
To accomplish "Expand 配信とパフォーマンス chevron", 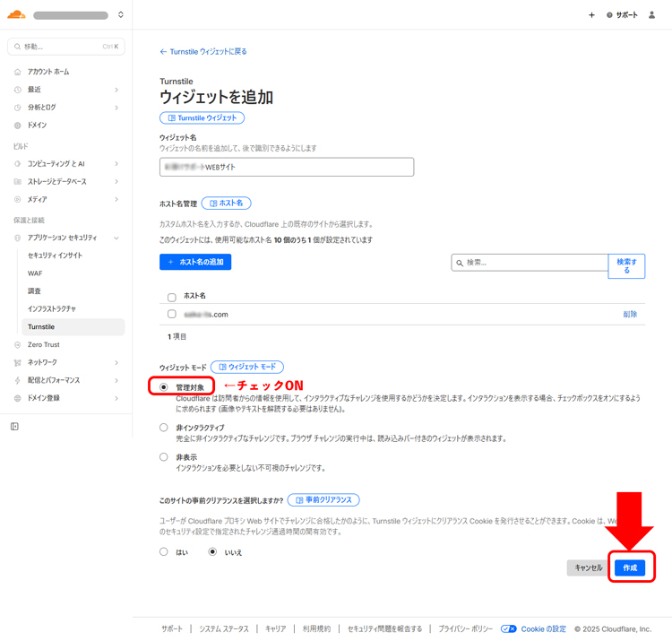I will 116,380.
